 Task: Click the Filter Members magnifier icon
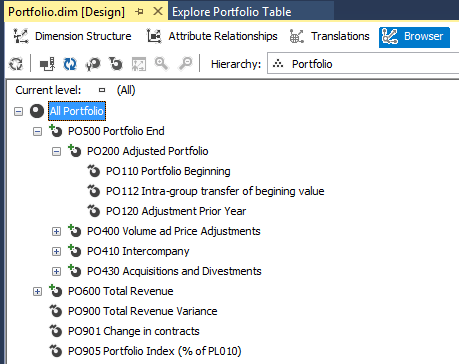(x=162, y=63)
